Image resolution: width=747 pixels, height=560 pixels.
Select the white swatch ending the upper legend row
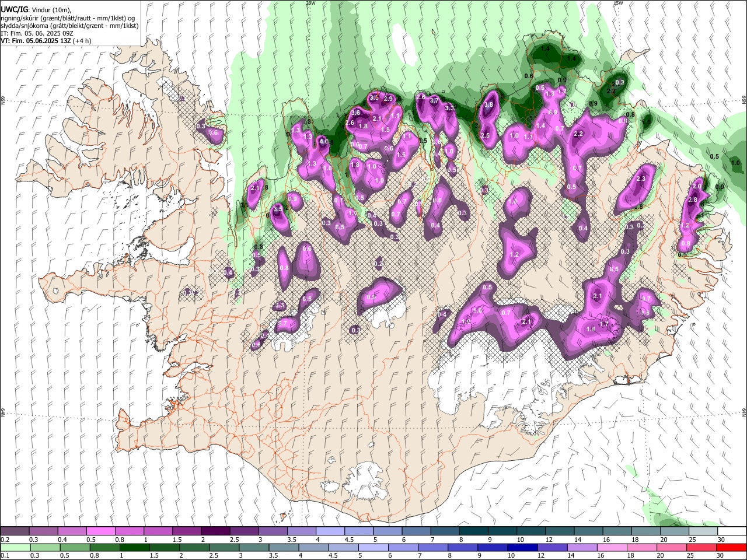pos(731,531)
